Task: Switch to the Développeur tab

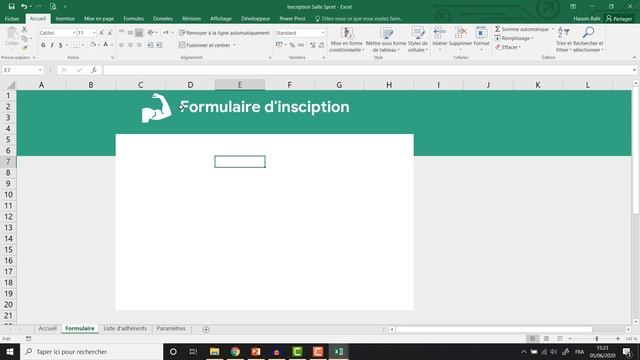Action: tap(256, 19)
